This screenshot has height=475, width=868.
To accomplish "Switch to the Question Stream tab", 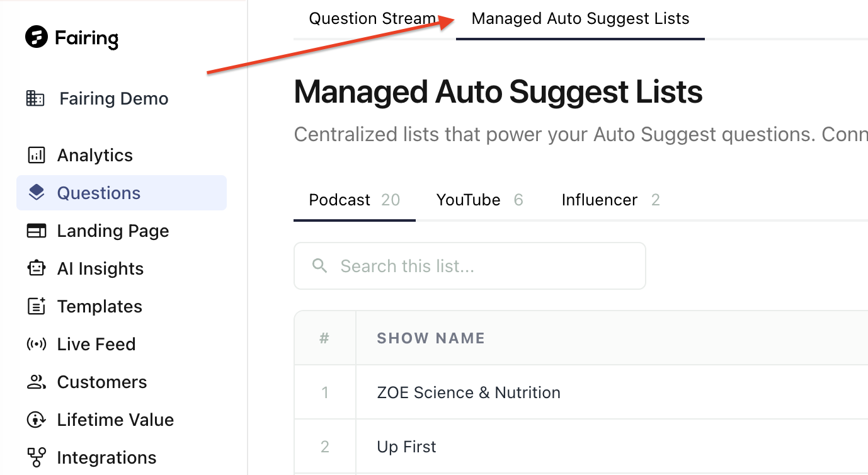I will [372, 19].
